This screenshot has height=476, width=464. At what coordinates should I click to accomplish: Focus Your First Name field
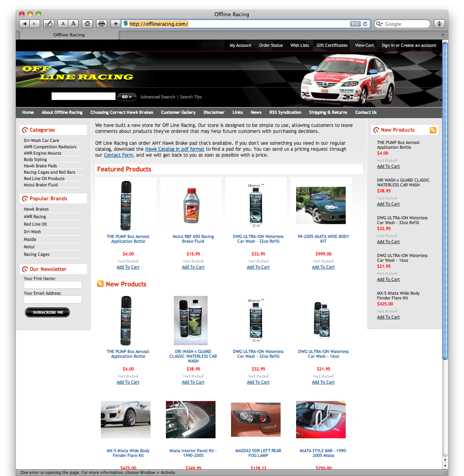53,285
